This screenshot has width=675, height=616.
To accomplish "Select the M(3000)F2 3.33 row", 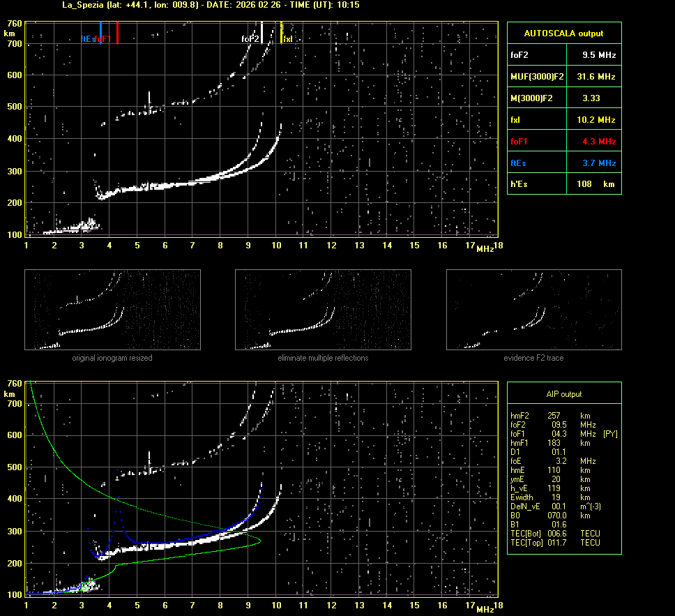I will (563, 98).
